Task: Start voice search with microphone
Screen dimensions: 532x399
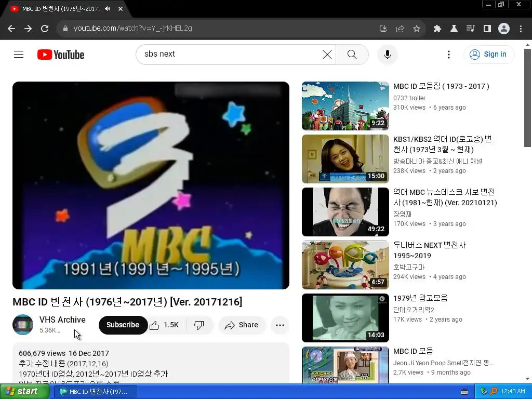Action: coord(388,55)
